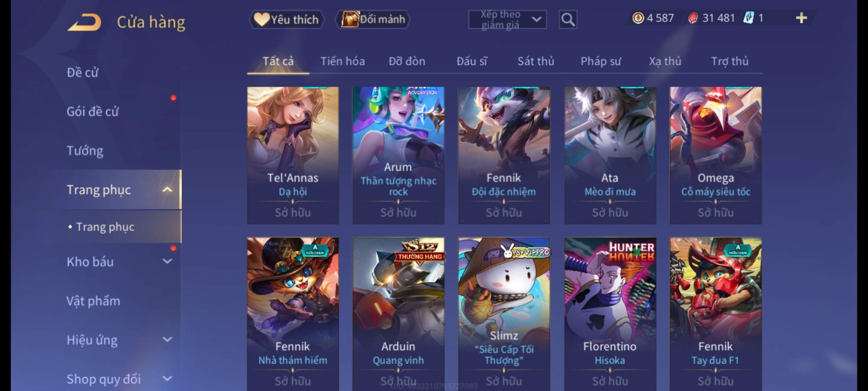Expand the Kho báu sidebar section
Viewport: 868px width, 391px height.
(167, 261)
